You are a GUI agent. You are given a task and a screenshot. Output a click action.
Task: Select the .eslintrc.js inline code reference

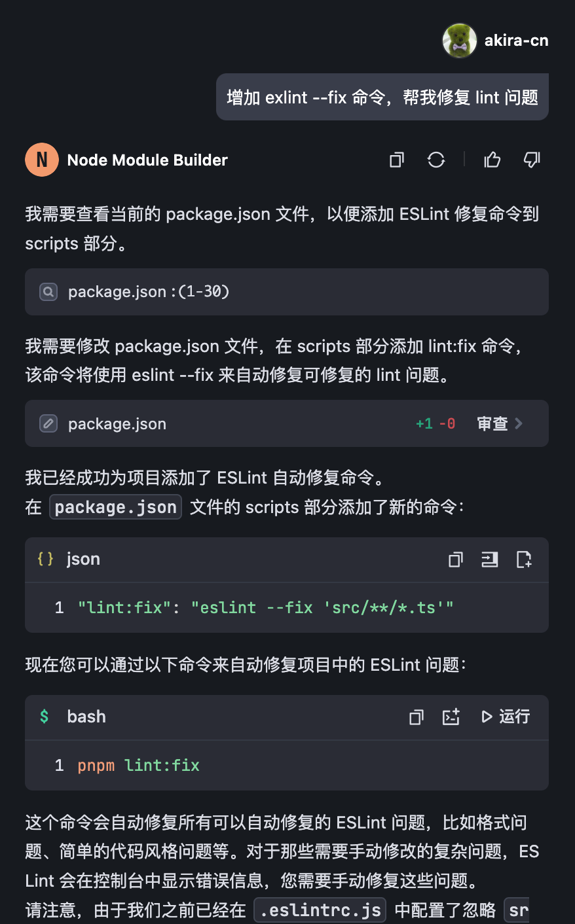tap(320, 910)
